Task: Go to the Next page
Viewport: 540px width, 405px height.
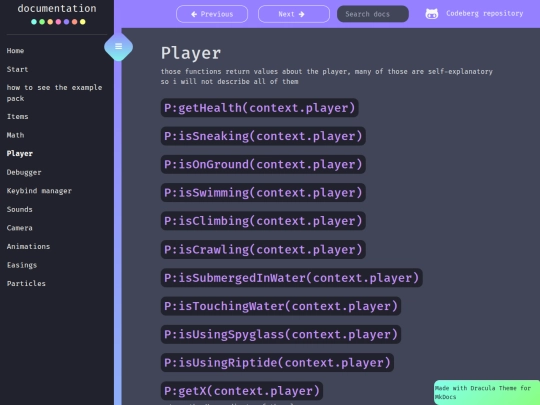Action: (293, 14)
